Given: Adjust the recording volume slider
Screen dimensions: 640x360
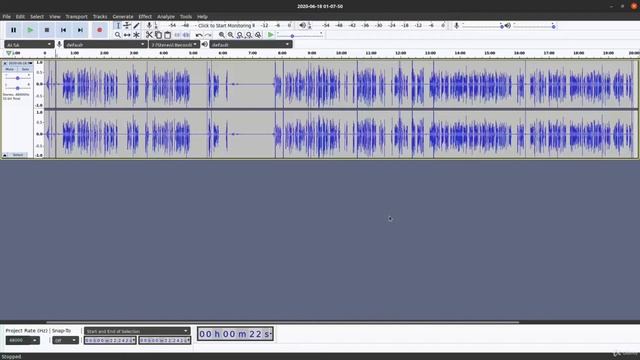Looking at the screenshot, I should point(482,26).
